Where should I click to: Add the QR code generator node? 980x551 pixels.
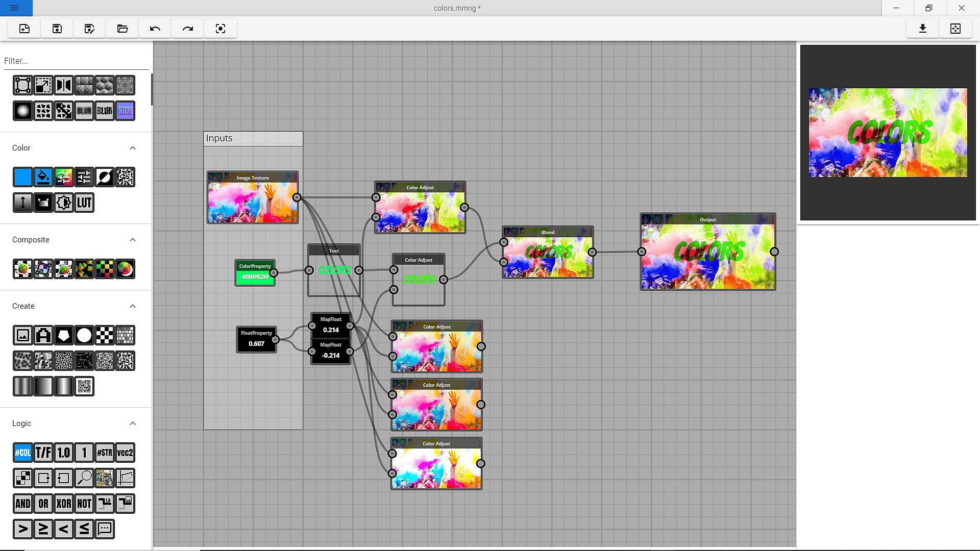coord(84,386)
